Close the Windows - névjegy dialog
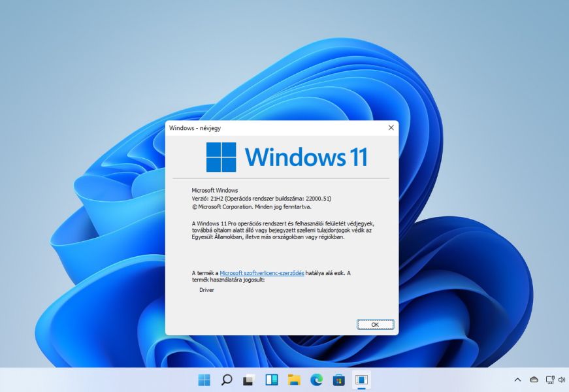 tap(391, 128)
